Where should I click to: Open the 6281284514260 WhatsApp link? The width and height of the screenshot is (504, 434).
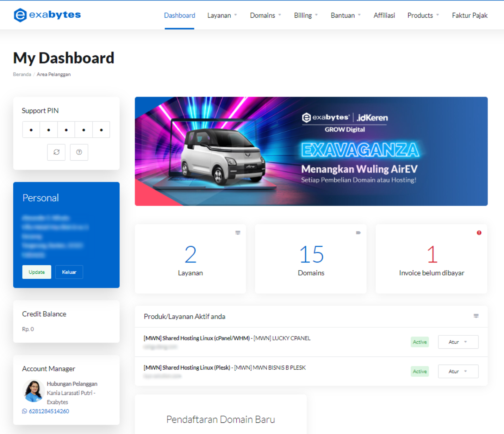pyautogui.click(x=49, y=411)
